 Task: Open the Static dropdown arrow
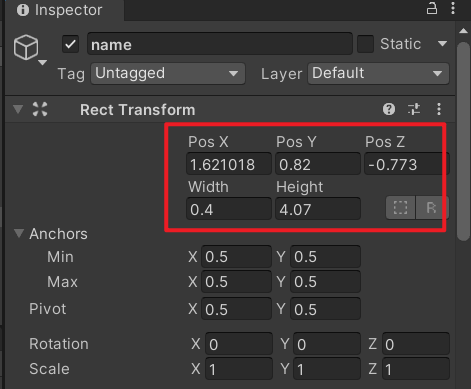[442, 44]
